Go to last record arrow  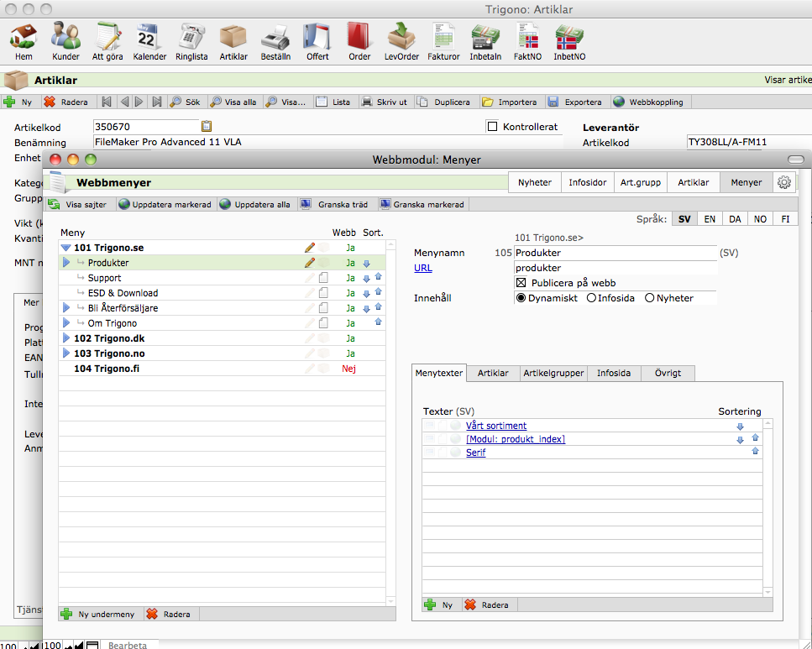click(x=157, y=102)
